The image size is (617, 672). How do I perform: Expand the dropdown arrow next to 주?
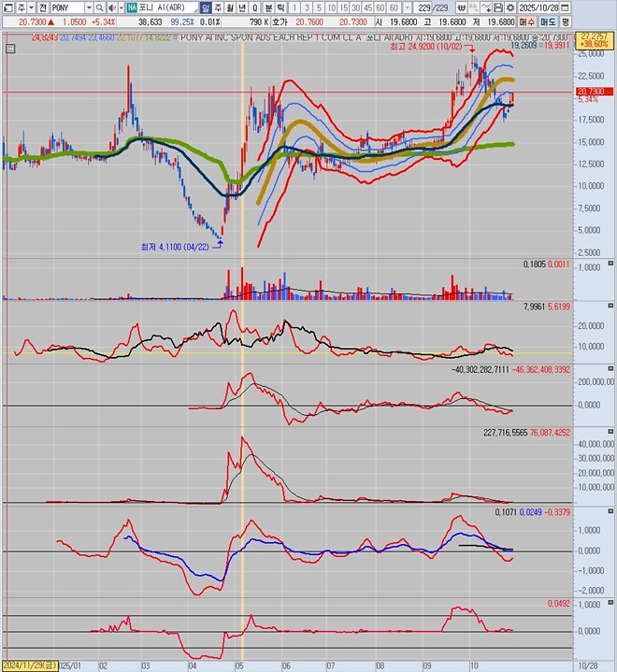(31, 7)
